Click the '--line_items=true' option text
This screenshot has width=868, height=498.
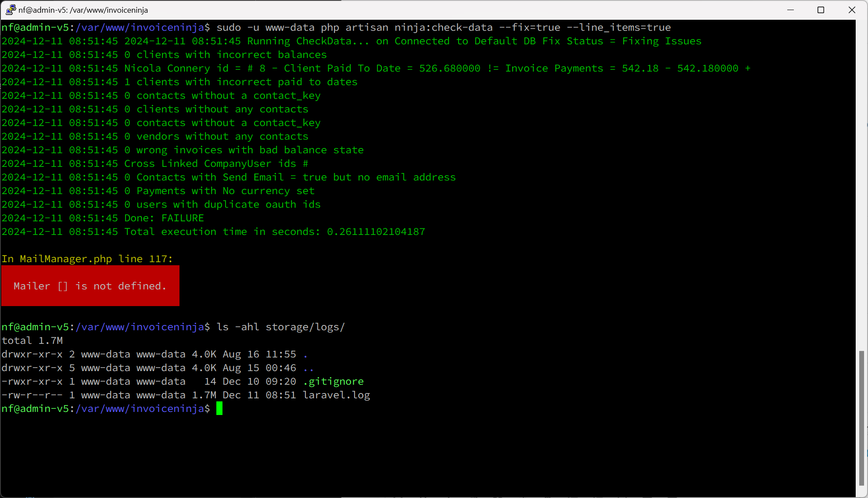coord(619,27)
